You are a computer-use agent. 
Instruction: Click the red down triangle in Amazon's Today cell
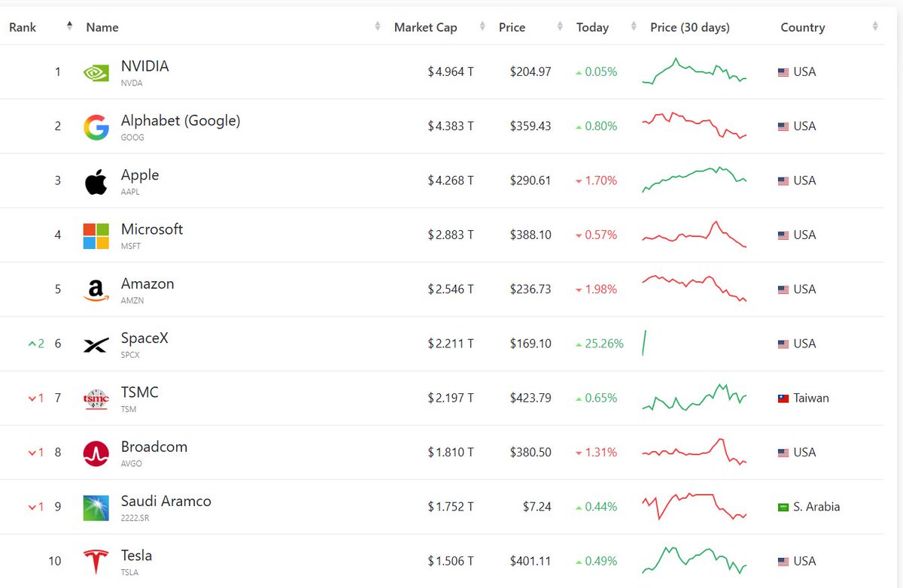(579, 290)
